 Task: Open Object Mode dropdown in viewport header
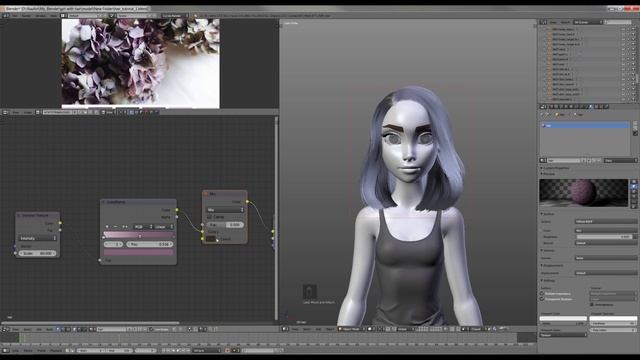pyautogui.click(x=351, y=329)
